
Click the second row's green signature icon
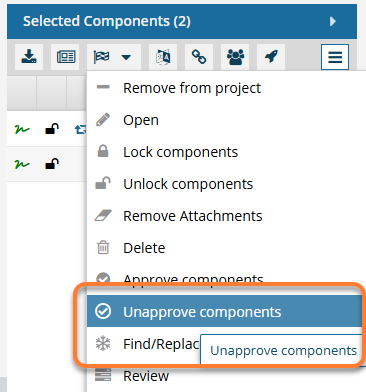pos(22,164)
